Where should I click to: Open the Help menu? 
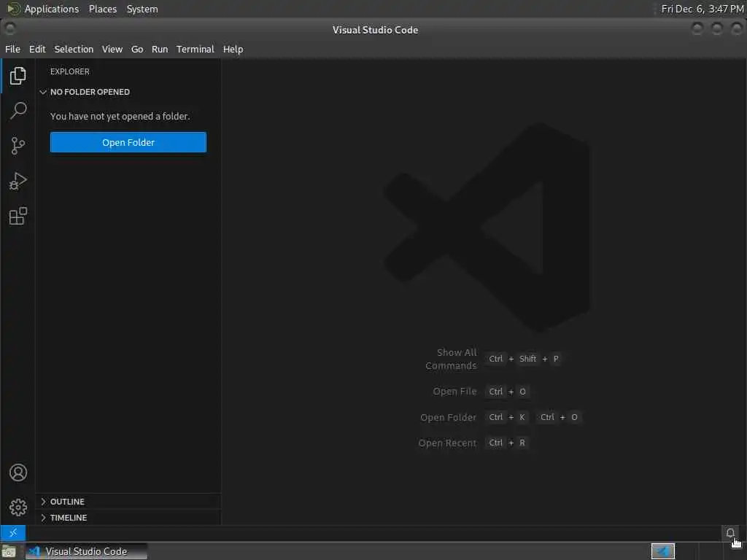233,49
